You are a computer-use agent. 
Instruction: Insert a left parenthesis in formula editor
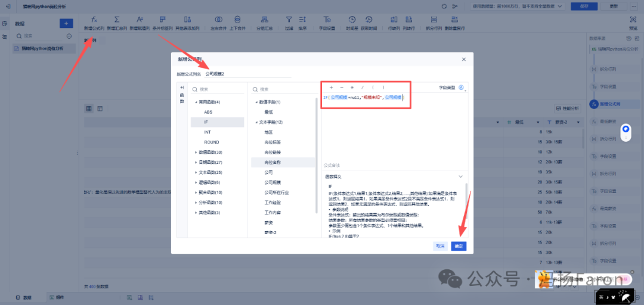(373, 88)
